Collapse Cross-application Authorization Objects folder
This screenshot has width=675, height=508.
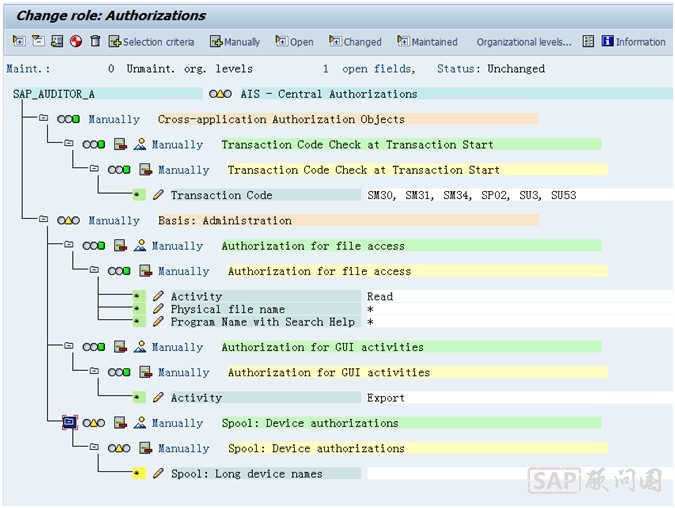(x=43, y=118)
